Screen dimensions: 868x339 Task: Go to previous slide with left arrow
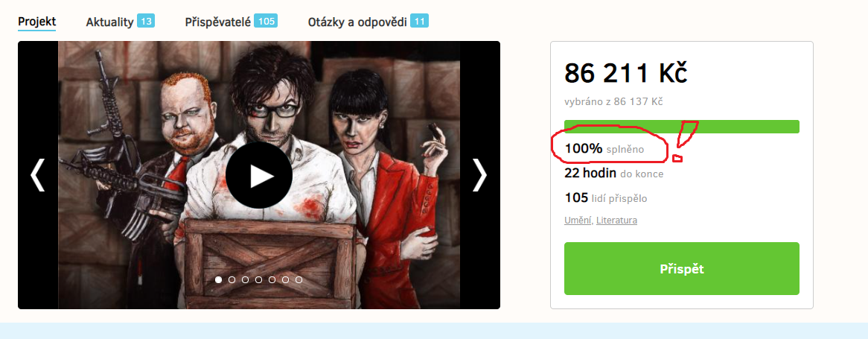pos(38,175)
